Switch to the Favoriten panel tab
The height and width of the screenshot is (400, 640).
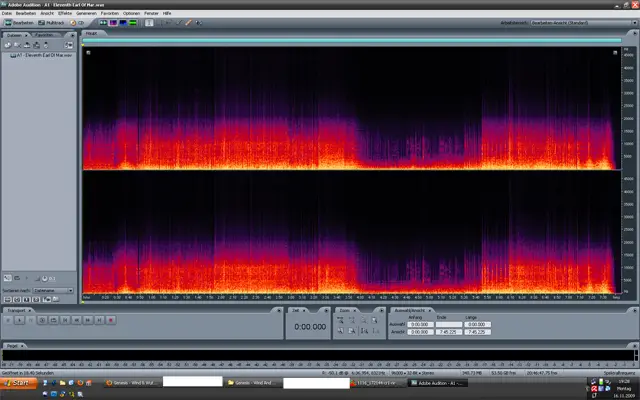(x=45, y=35)
